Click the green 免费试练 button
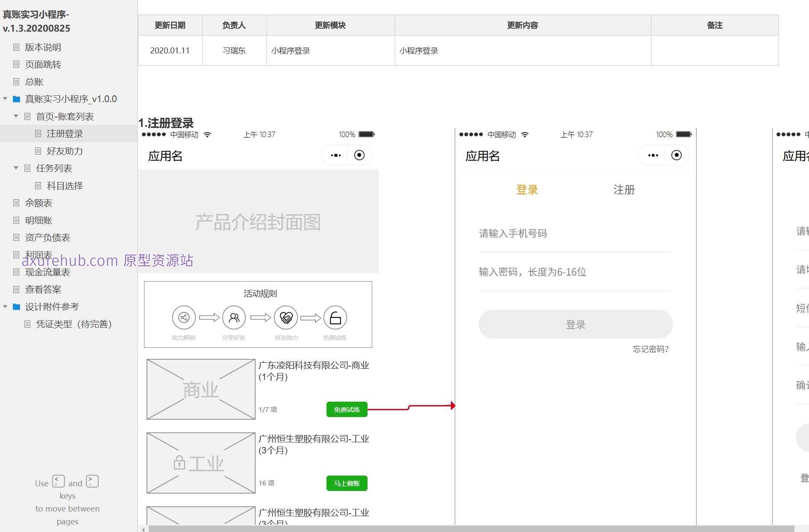809x532 pixels. [347, 409]
